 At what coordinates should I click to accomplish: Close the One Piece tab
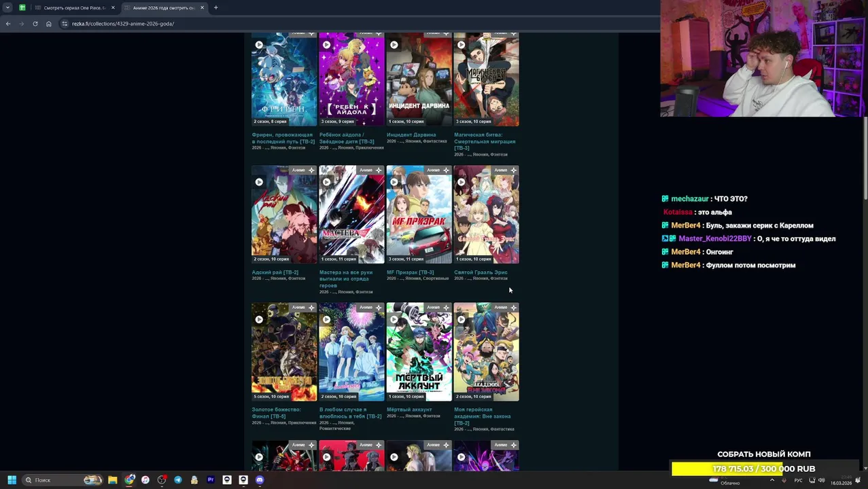point(113,7)
